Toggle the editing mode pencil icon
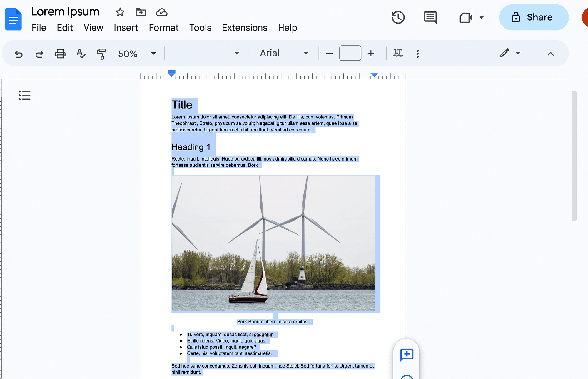 coord(505,53)
